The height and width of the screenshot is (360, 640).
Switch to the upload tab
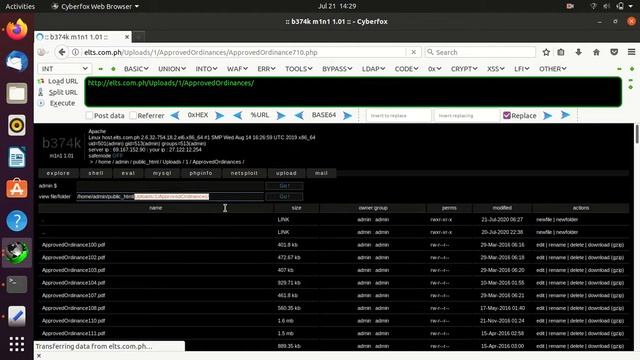286,173
